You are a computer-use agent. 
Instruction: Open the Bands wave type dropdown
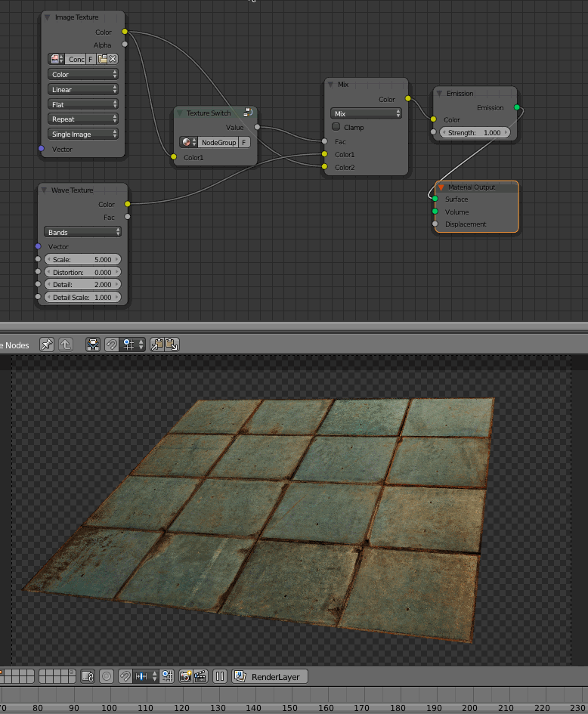pos(82,232)
